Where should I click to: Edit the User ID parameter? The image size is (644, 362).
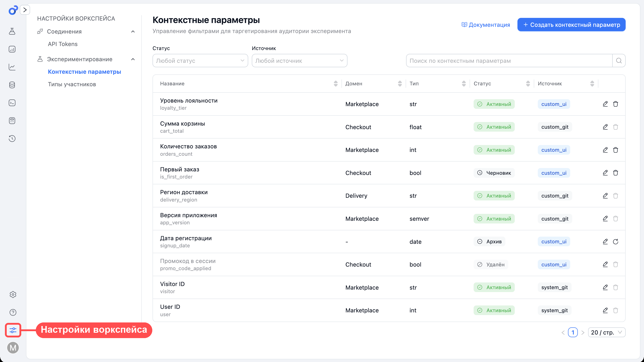[605, 310]
